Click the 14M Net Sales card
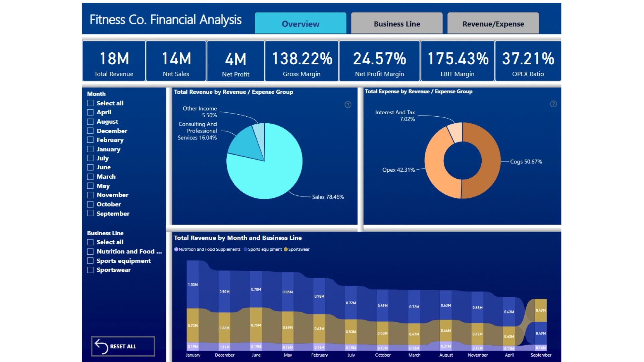 tap(176, 61)
